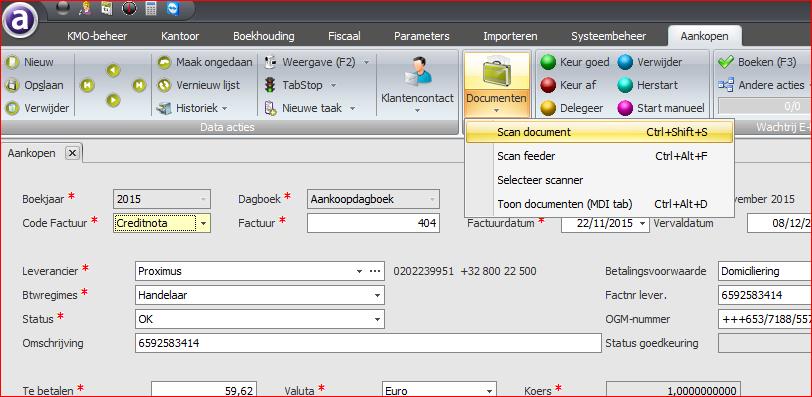Click the 0/0 queue progress bar
Screen dimensions: 812x397
[764, 108]
